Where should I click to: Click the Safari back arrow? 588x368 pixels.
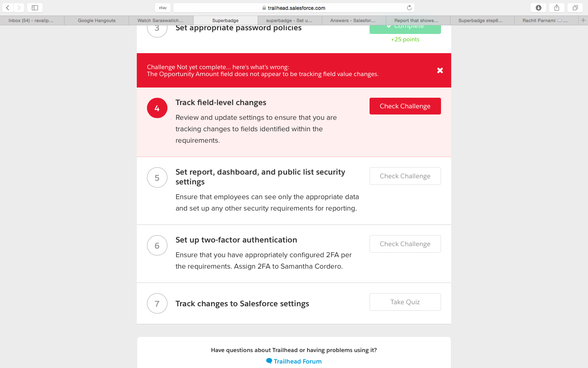[x=8, y=8]
